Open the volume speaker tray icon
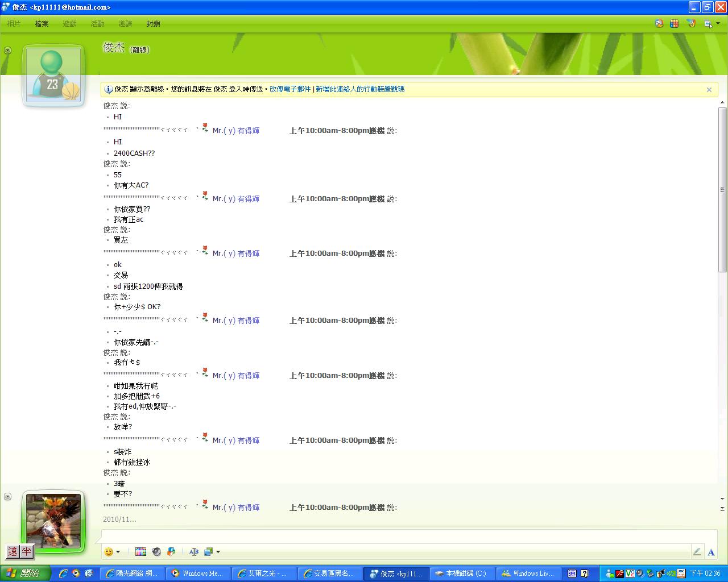728x582 pixels. [x=640, y=573]
